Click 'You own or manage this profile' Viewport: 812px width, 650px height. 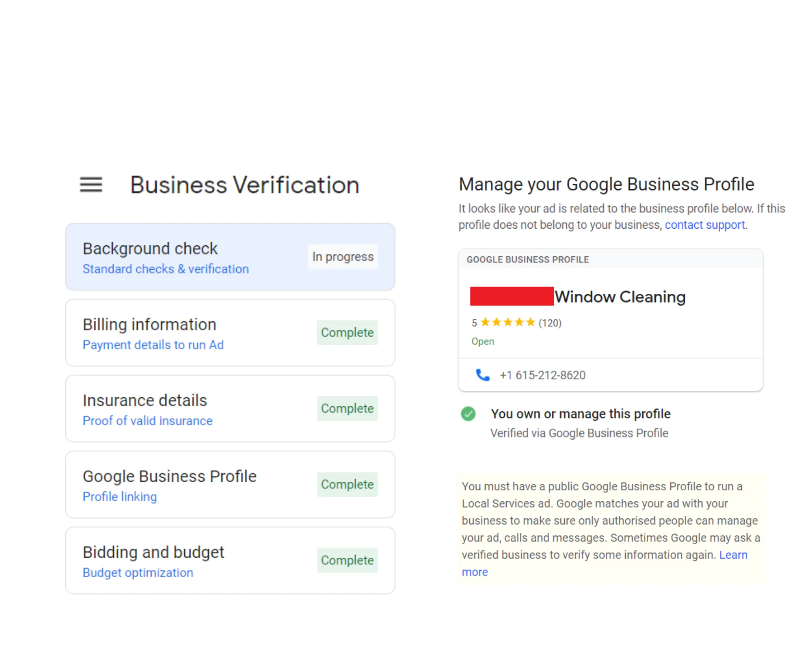point(581,414)
